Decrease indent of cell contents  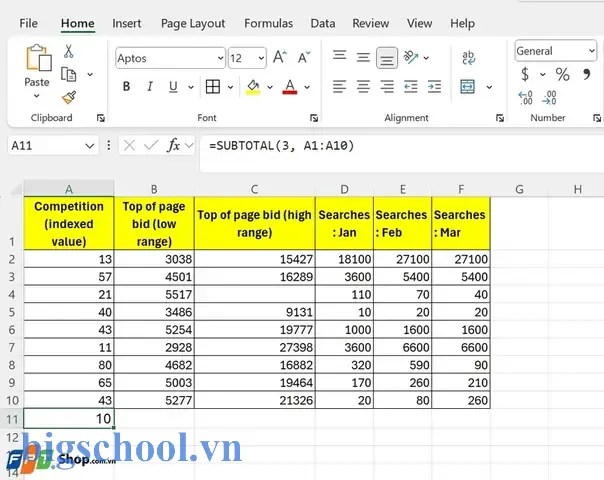[x=411, y=87]
